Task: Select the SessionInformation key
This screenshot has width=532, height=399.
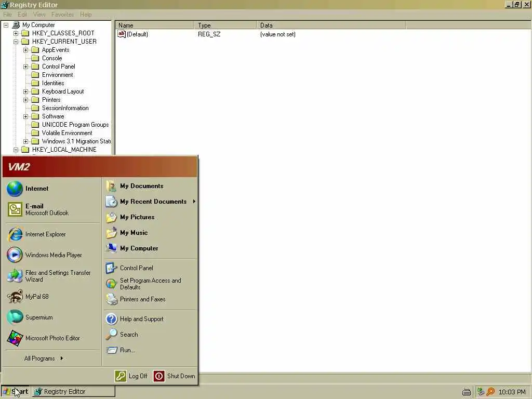Action: point(60,108)
